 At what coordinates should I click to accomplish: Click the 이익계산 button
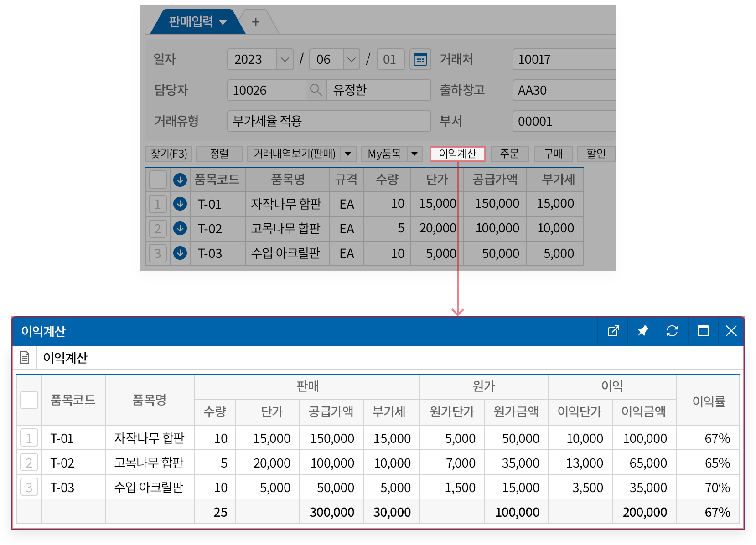[x=457, y=154]
